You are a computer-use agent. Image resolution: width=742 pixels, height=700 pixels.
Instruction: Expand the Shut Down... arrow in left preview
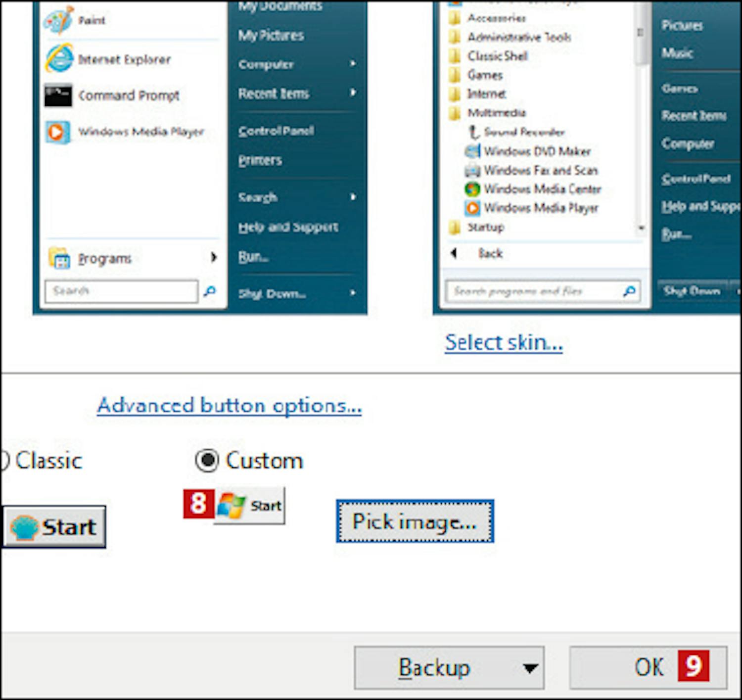click(353, 293)
